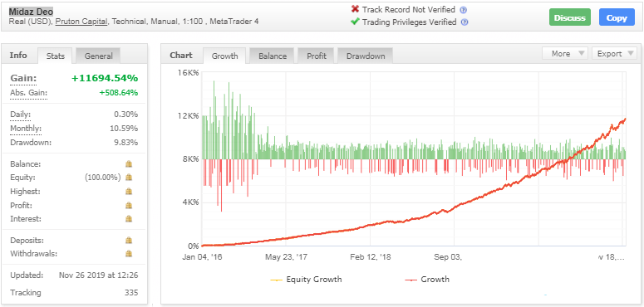Viewport: 644px width, 307px height.
Task: Click the lock icon beside Profit
Action: [x=129, y=205]
